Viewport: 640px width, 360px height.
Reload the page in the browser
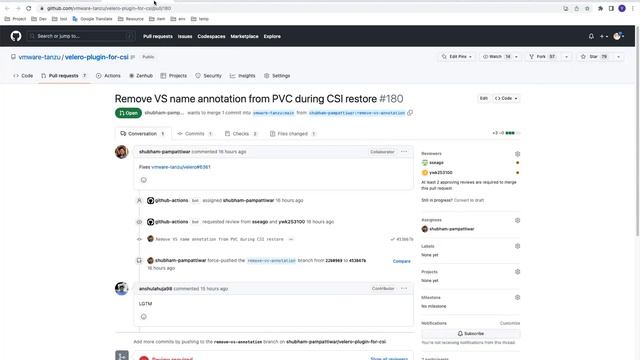(29, 8)
